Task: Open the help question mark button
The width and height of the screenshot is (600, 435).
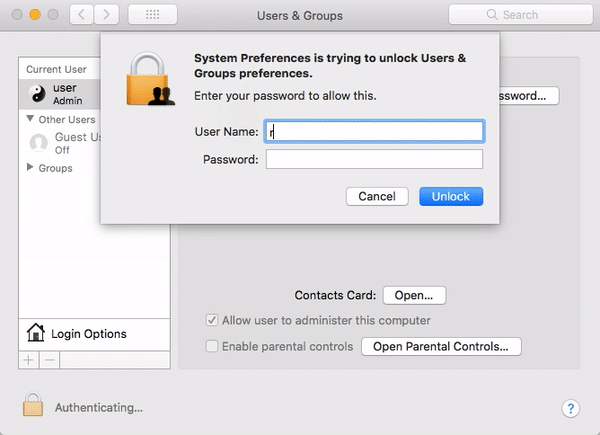Action: pyautogui.click(x=570, y=409)
